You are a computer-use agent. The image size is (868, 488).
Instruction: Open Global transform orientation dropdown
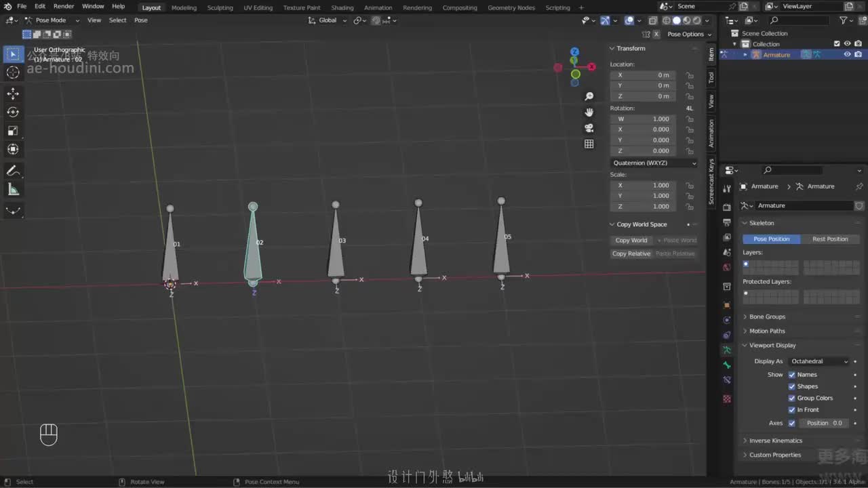pos(328,20)
